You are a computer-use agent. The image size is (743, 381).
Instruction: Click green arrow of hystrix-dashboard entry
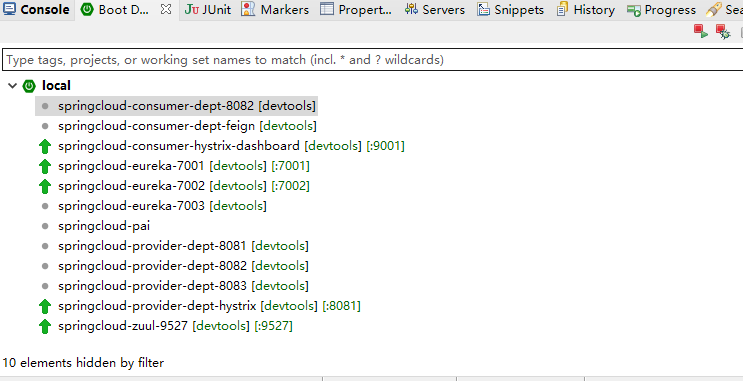[x=45, y=146]
